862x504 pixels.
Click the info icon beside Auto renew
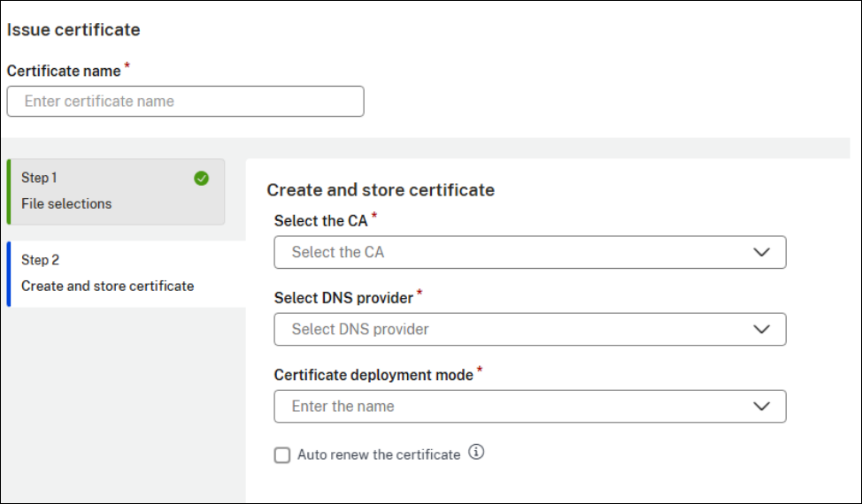pos(476,453)
